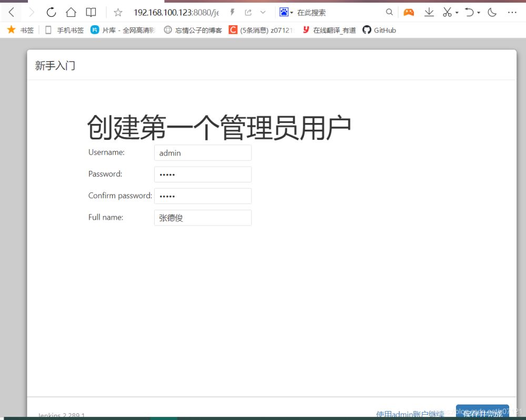This screenshot has height=420, width=526.
Task: Click the browser back arrow
Action: pyautogui.click(x=12, y=12)
